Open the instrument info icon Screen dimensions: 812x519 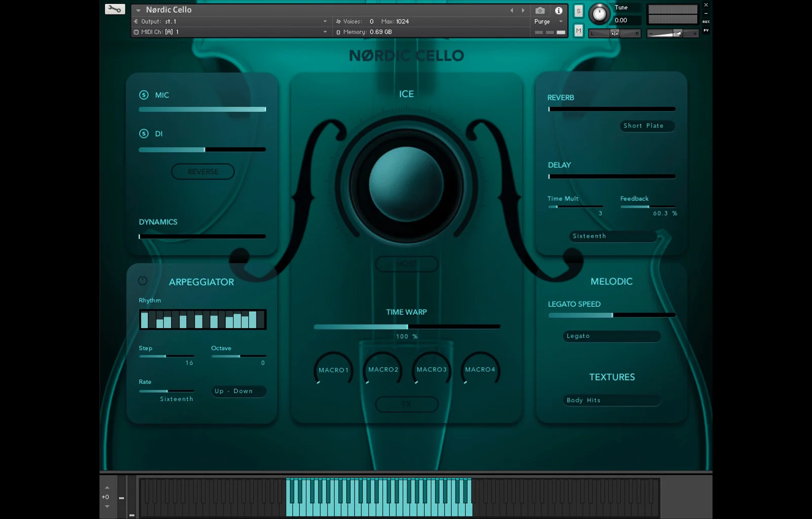tap(558, 10)
